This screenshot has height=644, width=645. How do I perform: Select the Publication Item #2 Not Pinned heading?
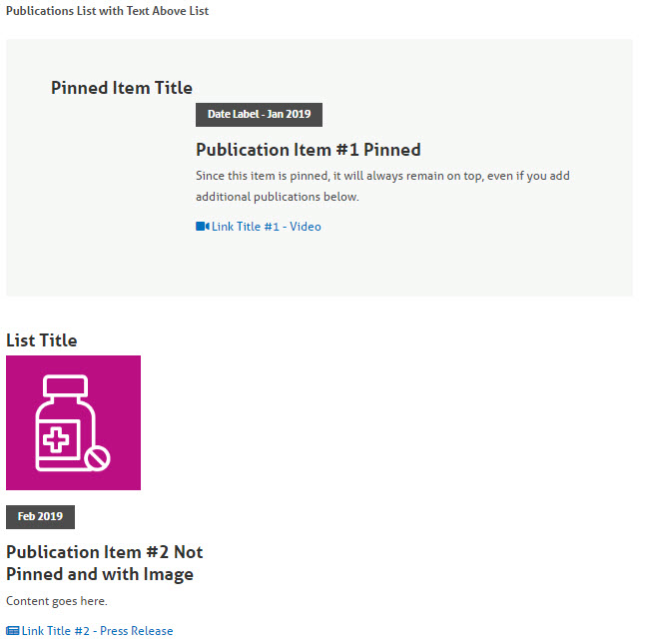coord(105,563)
